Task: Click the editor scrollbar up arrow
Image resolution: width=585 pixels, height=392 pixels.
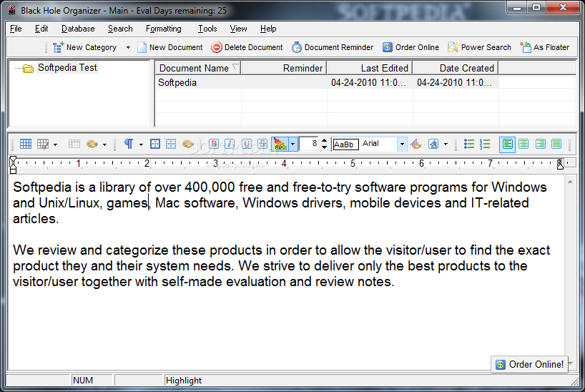Action: point(570,182)
